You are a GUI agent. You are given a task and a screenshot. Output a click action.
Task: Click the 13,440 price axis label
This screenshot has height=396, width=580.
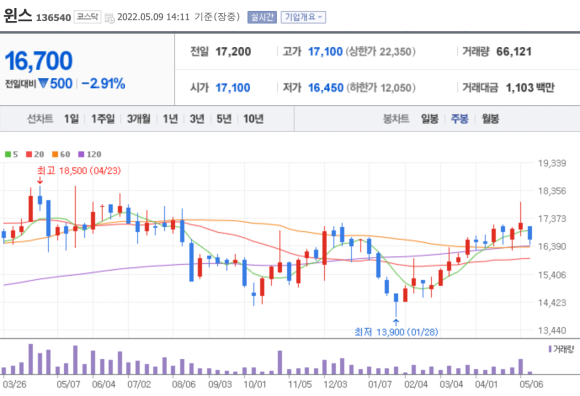[x=552, y=331]
